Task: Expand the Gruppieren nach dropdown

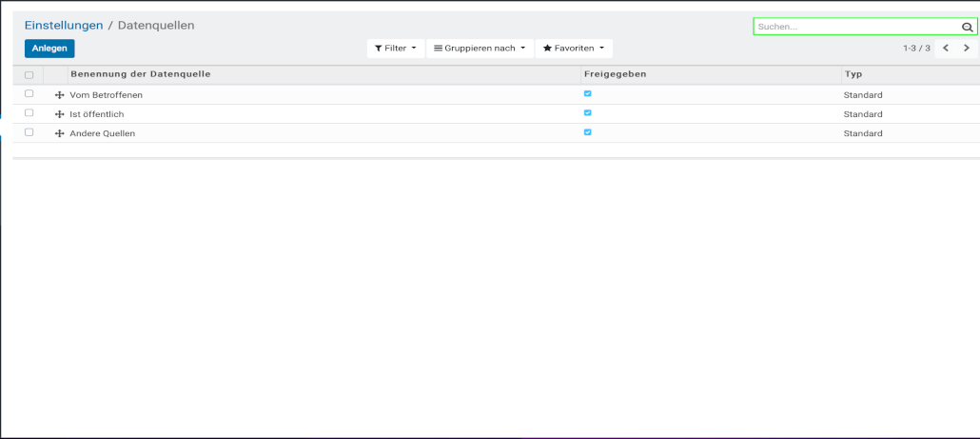Action: click(479, 48)
